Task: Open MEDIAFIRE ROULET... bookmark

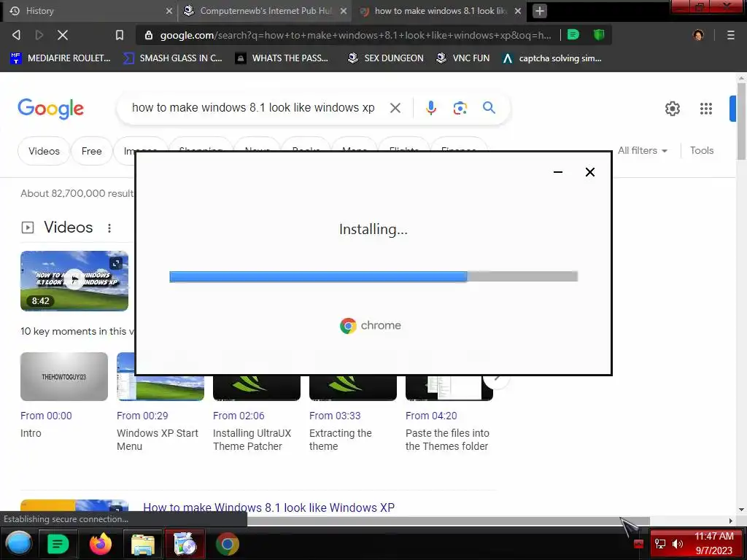Action: click(x=61, y=58)
